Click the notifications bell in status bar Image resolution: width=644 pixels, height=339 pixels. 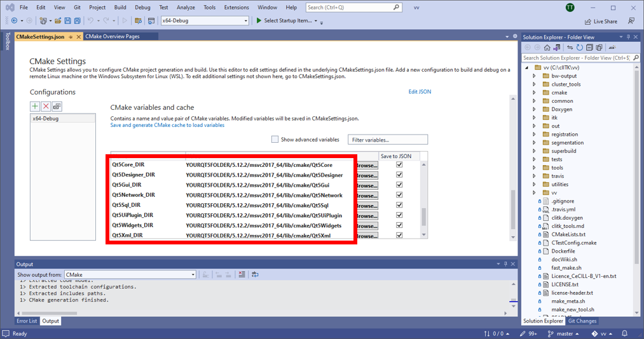tap(625, 334)
